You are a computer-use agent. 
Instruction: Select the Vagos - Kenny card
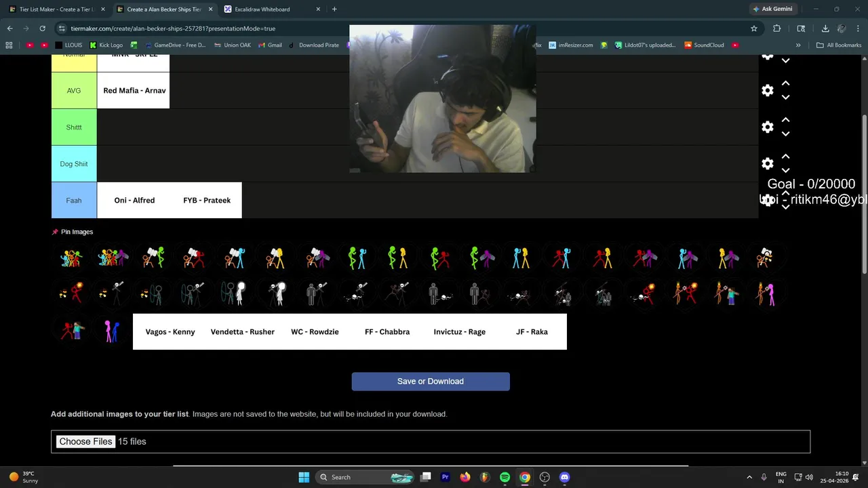tap(170, 331)
